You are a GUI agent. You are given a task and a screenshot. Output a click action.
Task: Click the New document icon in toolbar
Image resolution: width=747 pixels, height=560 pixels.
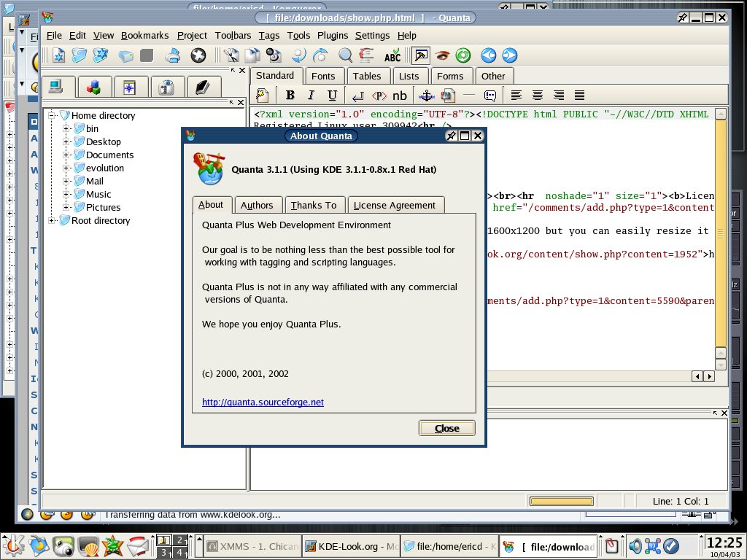(58, 55)
